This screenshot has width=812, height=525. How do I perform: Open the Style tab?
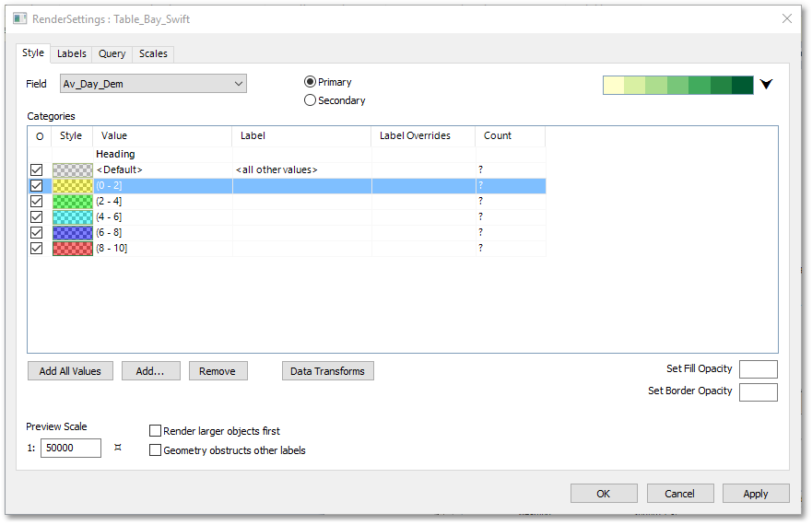tap(33, 52)
